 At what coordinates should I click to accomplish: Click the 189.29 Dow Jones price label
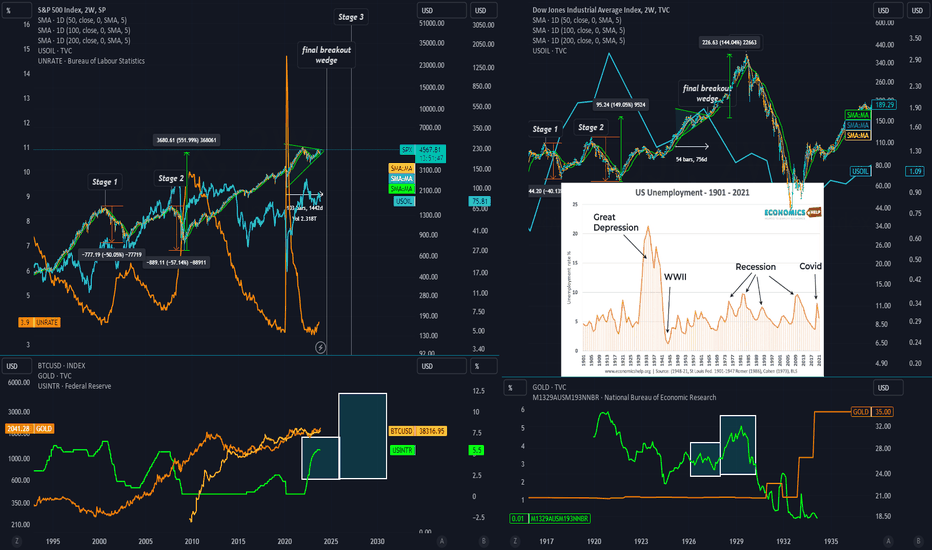tap(884, 105)
